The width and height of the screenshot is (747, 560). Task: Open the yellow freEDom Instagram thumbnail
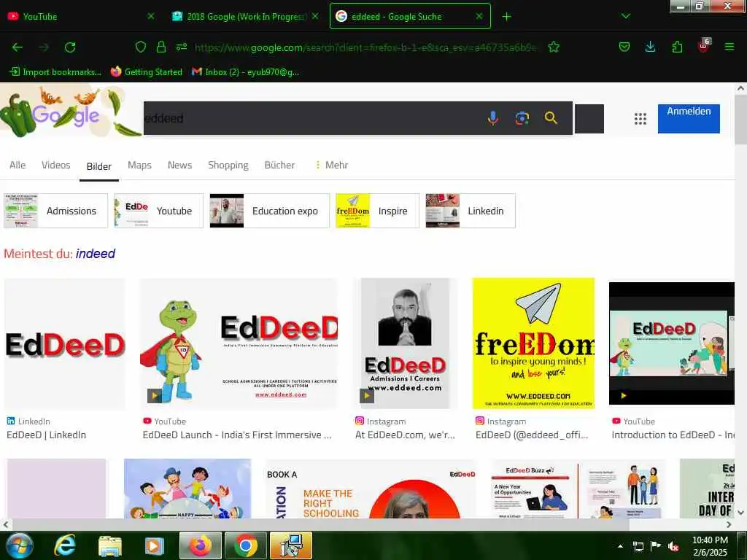click(x=533, y=343)
